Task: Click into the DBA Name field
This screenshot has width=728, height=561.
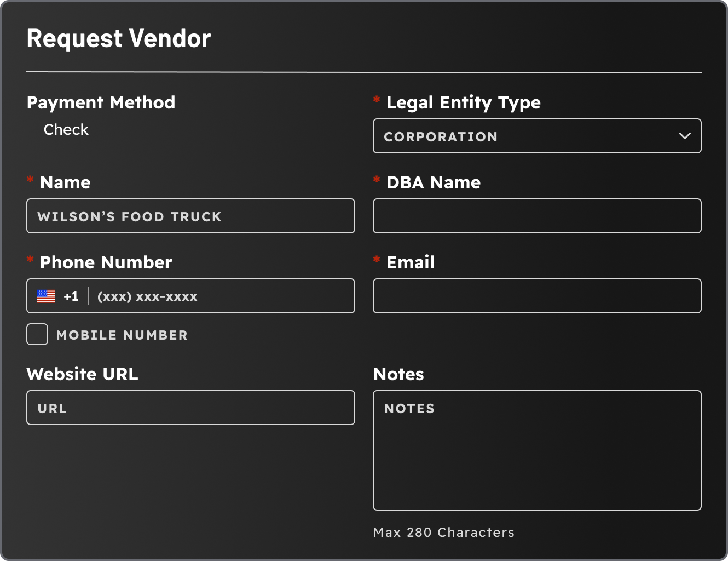Action: 536,216
